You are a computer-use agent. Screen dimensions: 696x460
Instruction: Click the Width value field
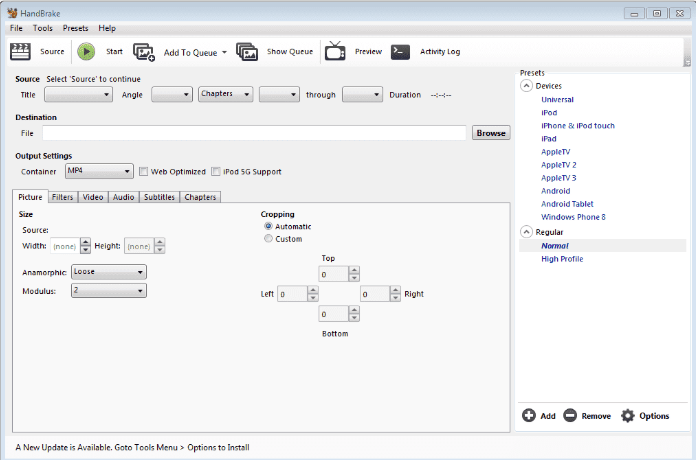click(65, 246)
